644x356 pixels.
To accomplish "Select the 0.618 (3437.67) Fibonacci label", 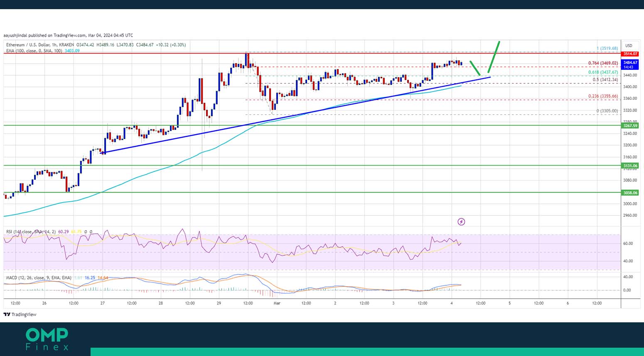I will [x=603, y=72].
